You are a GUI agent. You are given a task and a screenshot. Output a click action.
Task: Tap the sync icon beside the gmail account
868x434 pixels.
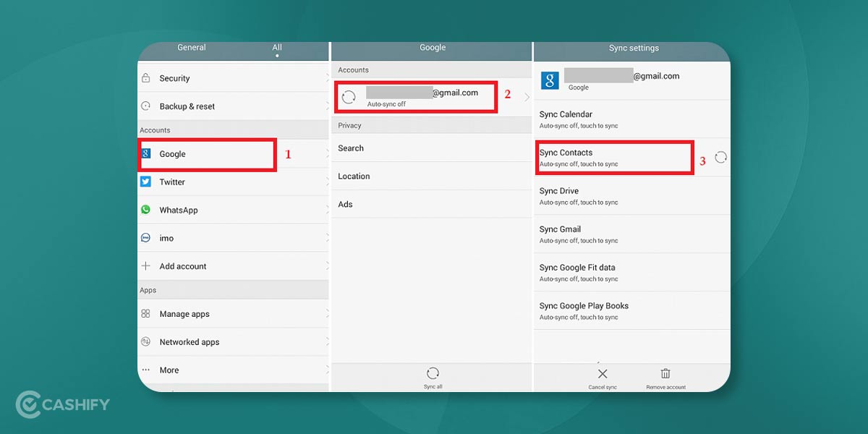(x=349, y=98)
